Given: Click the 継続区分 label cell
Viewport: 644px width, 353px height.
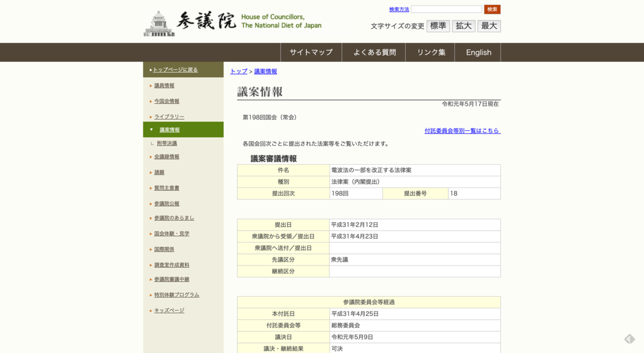Looking at the screenshot, I should (x=283, y=271).
